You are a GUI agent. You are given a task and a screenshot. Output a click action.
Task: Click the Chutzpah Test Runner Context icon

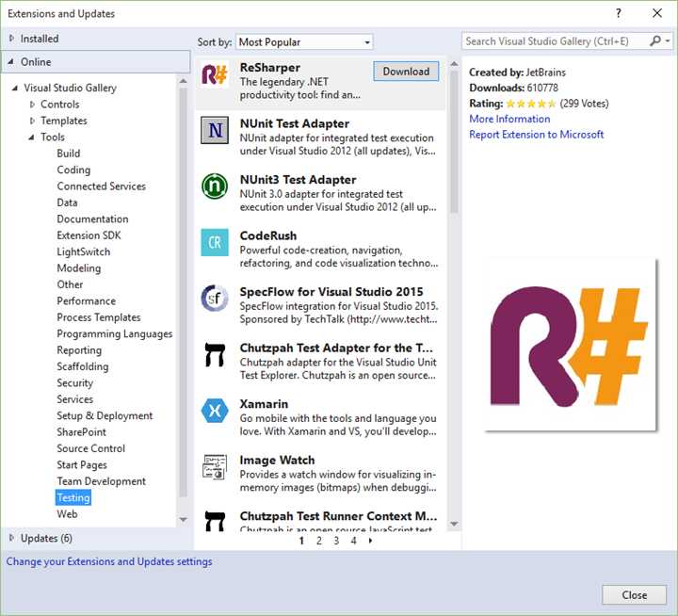click(215, 521)
